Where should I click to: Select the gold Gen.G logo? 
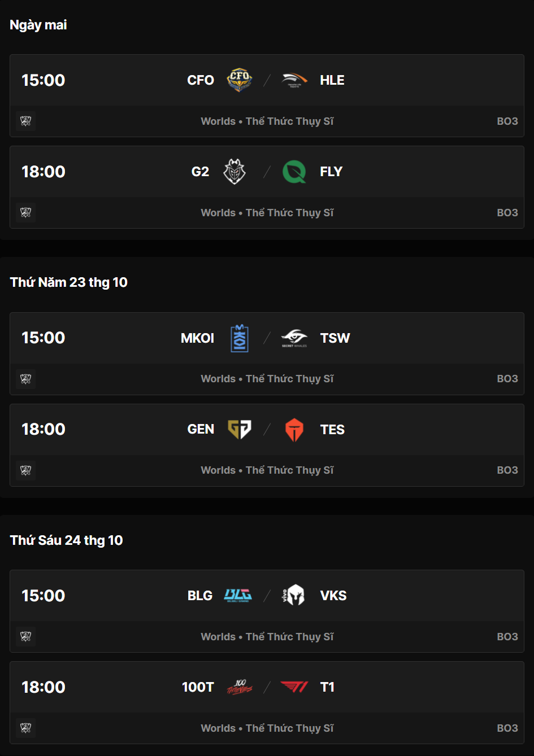240,430
